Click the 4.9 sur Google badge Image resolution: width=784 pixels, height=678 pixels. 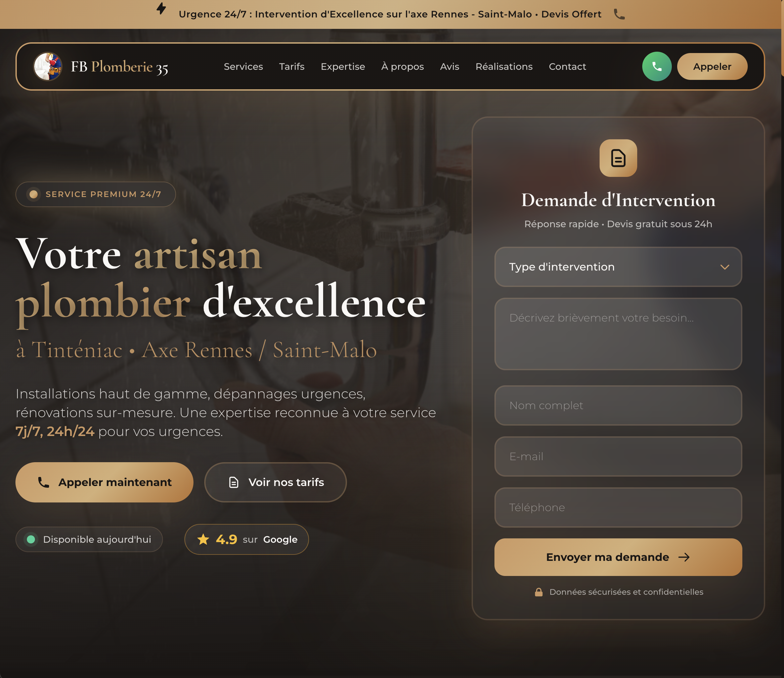pos(247,539)
